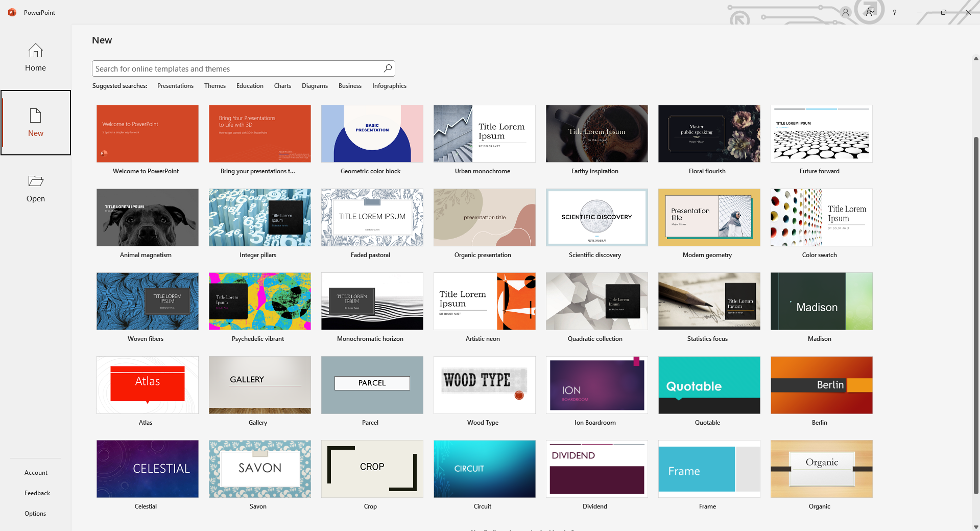Open the Account page

click(x=36, y=473)
